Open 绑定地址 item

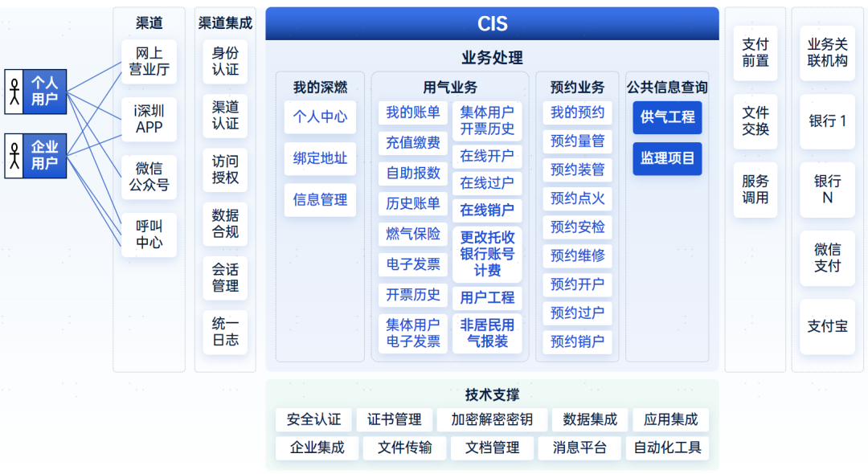pos(320,159)
